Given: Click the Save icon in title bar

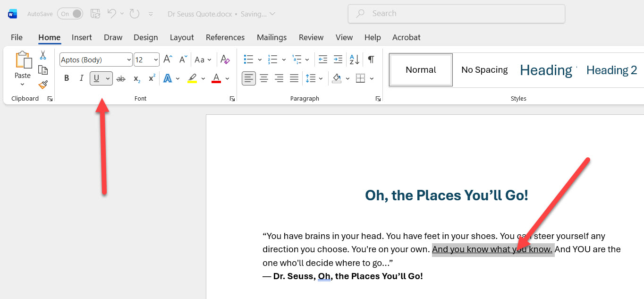Looking at the screenshot, I should (x=95, y=14).
